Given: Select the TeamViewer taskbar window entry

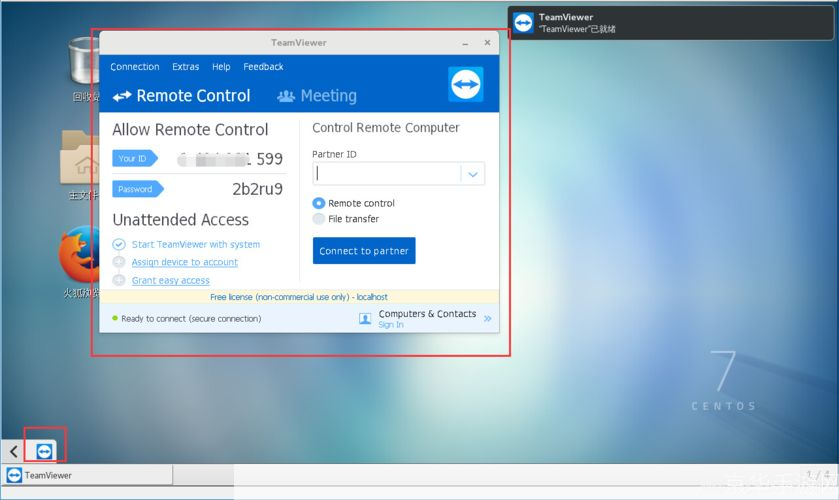Looking at the screenshot, I should pyautogui.click(x=88, y=475).
